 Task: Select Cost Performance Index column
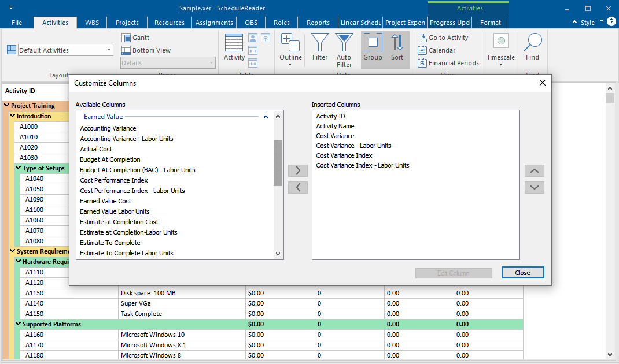[x=114, y=180]
